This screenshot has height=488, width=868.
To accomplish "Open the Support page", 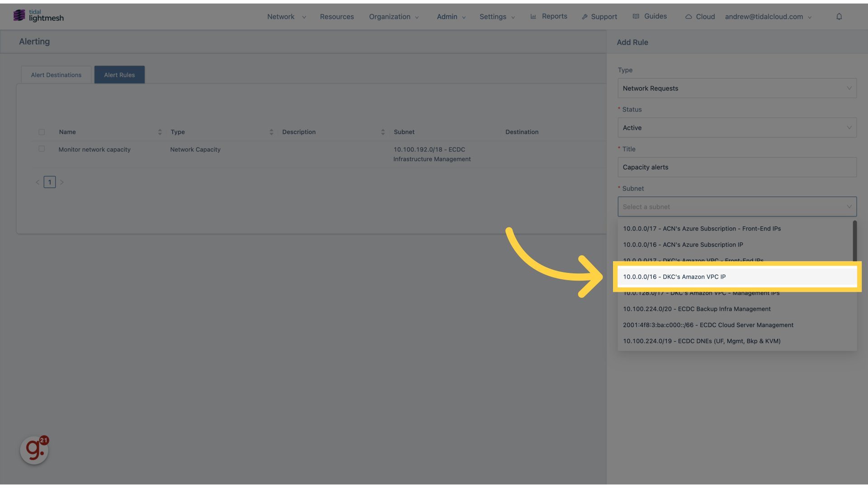I will [x=604, y=17].
